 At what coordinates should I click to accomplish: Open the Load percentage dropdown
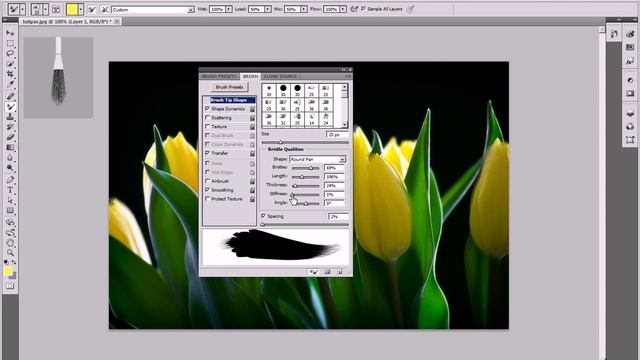click(268, 9)
